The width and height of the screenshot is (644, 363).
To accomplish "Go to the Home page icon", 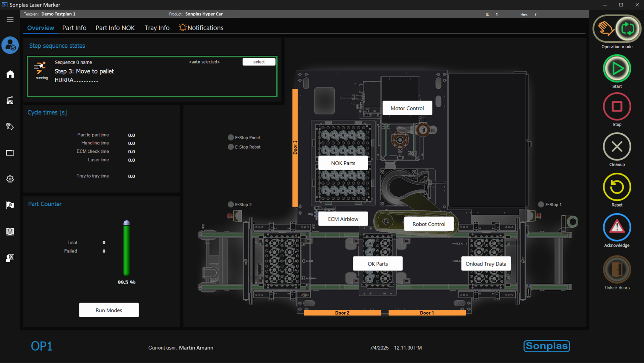I will (10, 74).
